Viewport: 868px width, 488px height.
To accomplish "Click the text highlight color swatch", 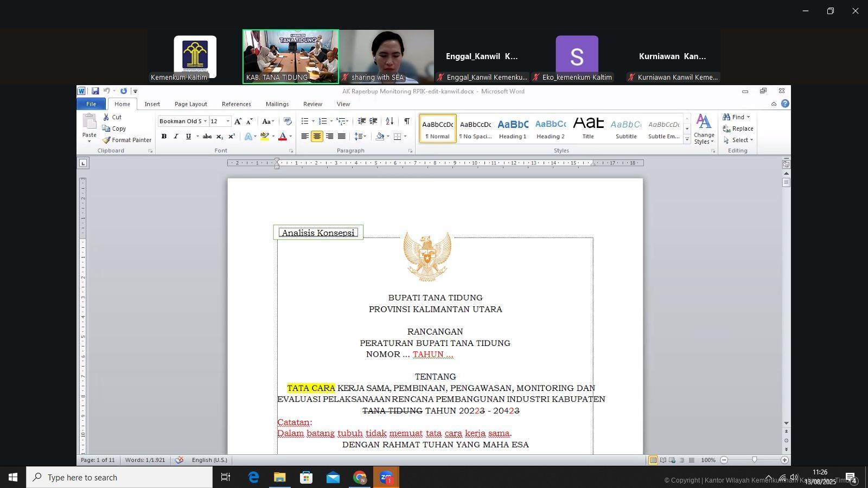I will click(265, 137).
